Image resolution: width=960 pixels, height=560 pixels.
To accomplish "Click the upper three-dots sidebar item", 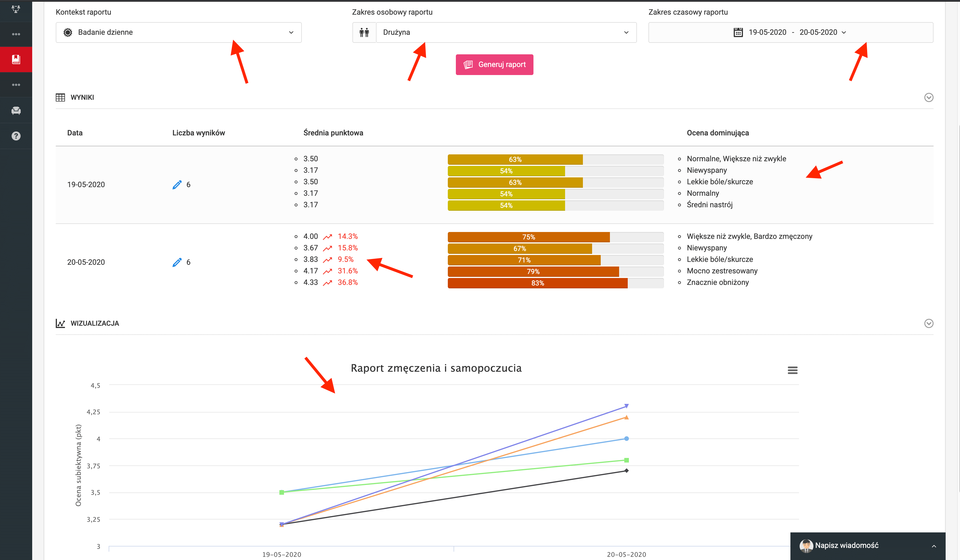I will [x=16, y=34].
